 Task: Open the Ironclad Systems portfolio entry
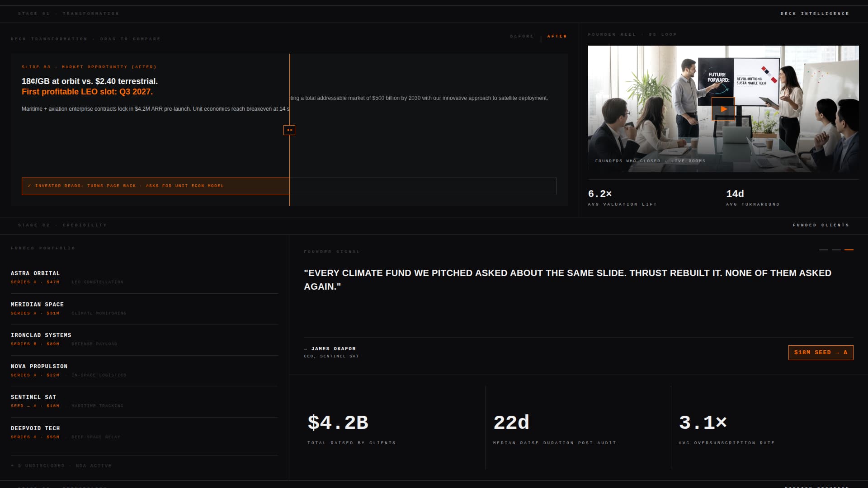pyautogui.click(x=144, y=339)
